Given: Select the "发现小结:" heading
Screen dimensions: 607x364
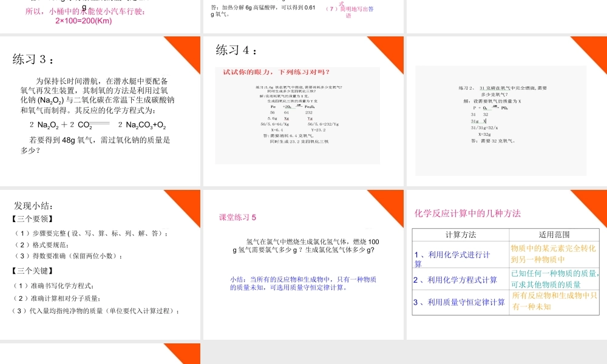Looking at the screenshot, I should click(x=33, y=206).
